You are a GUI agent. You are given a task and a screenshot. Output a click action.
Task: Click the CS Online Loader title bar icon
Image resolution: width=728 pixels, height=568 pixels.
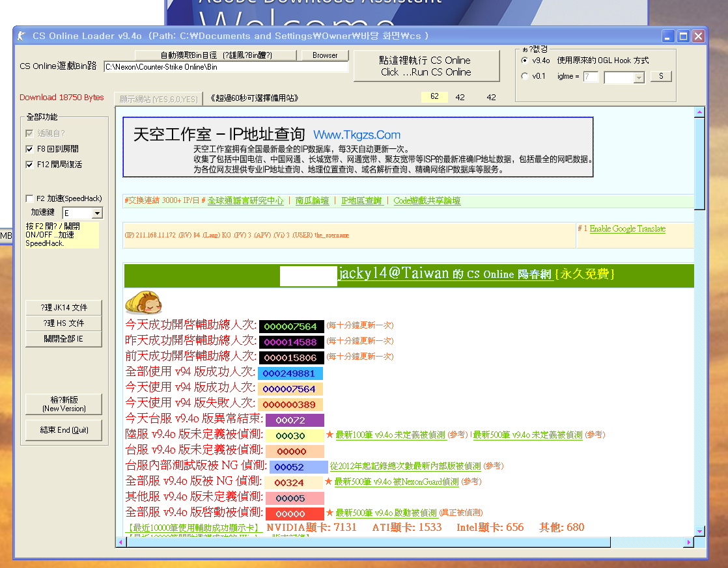[x=21, y=36]
